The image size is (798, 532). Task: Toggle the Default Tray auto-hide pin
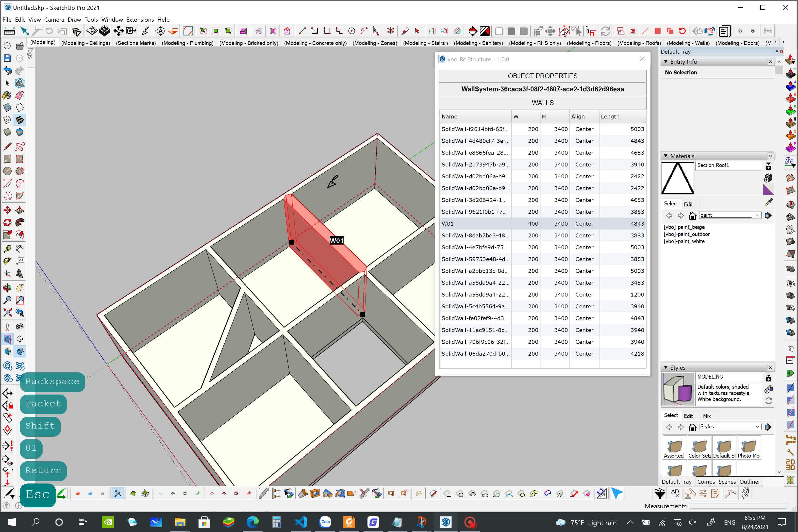pos(777,51)
